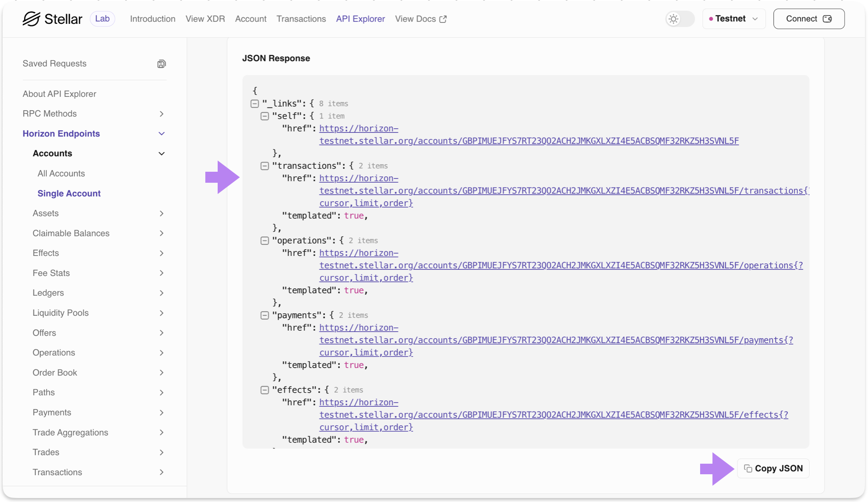Open the operations href link
This screenshot has height=502, width=868.
tap(561, 266)
